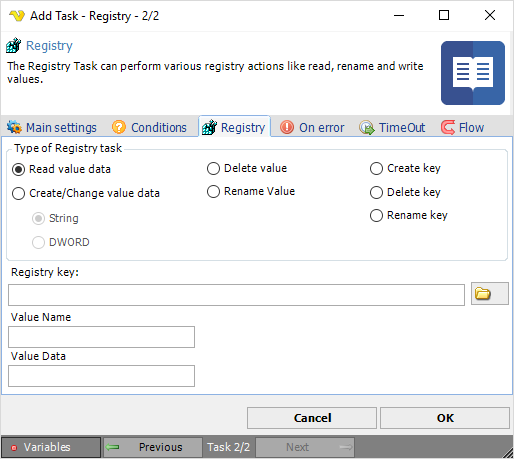This screenshot has width=514, height=459.
Task: Click the red dot on the Variables button
Action: [14, 448]
